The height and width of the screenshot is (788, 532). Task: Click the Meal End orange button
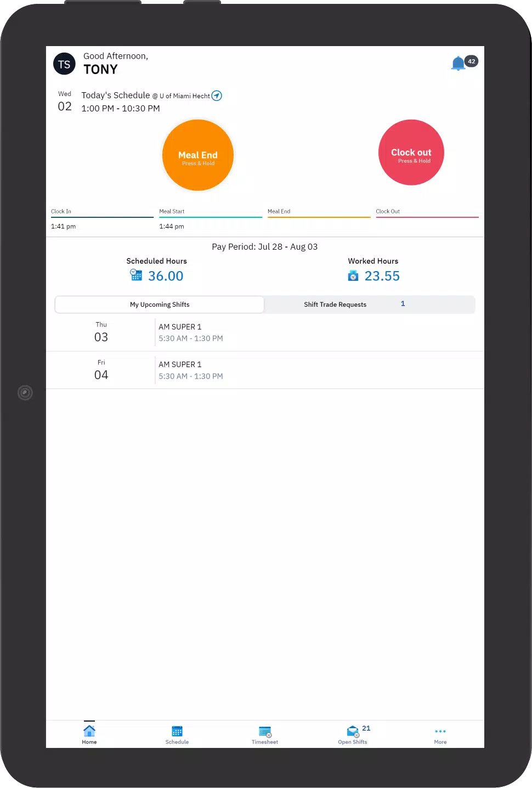[198, 155]
